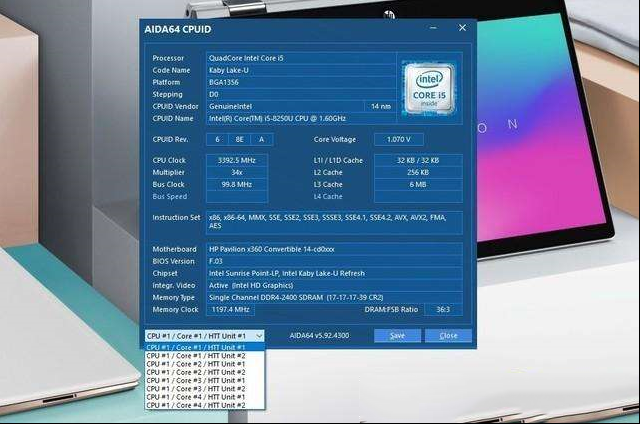The width and height of the screenshot is (640, 424).
Task: Click the CPUID Name i5-8250U CPU text
Action: click(278, 118)
